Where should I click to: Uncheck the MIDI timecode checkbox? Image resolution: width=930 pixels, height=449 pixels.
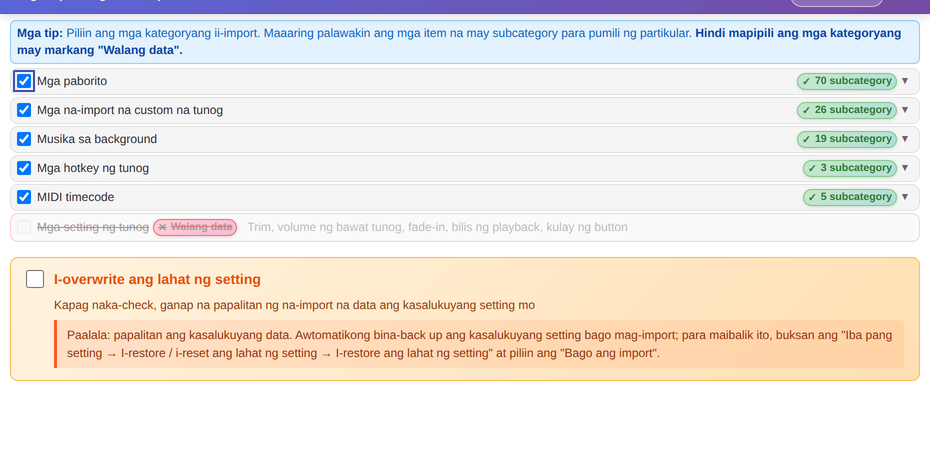coord(24,197)
